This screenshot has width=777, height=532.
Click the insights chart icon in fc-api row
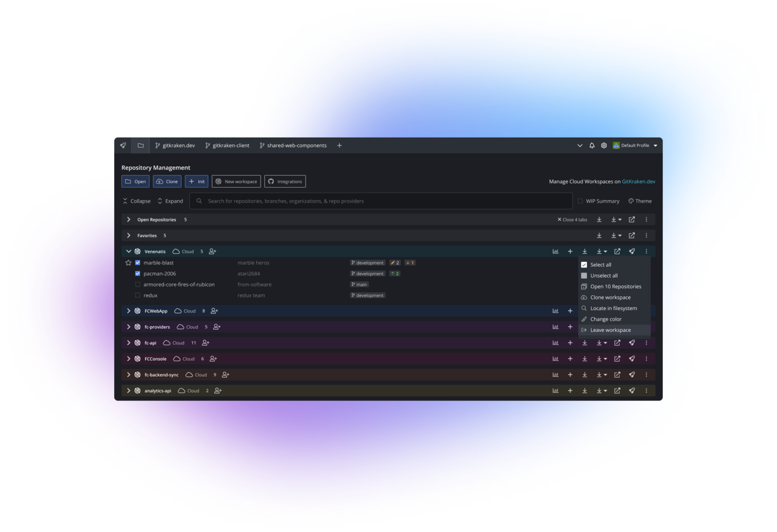tap(555, 343)
